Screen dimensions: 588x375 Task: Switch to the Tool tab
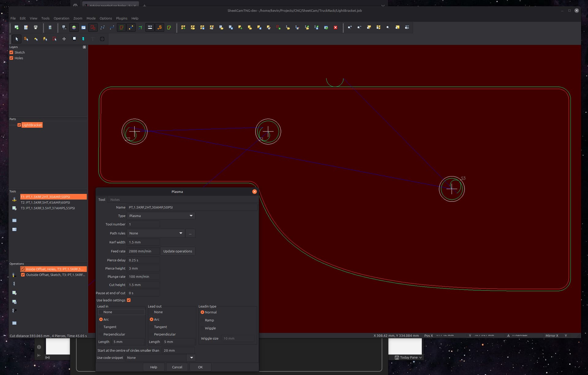pyautogui.click(x=102, y=200)
